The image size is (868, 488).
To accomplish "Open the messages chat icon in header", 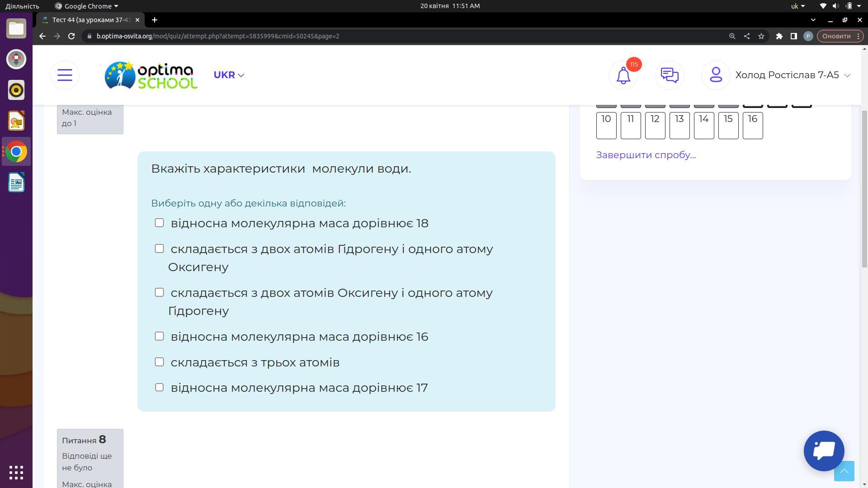I will pos(669,75).
